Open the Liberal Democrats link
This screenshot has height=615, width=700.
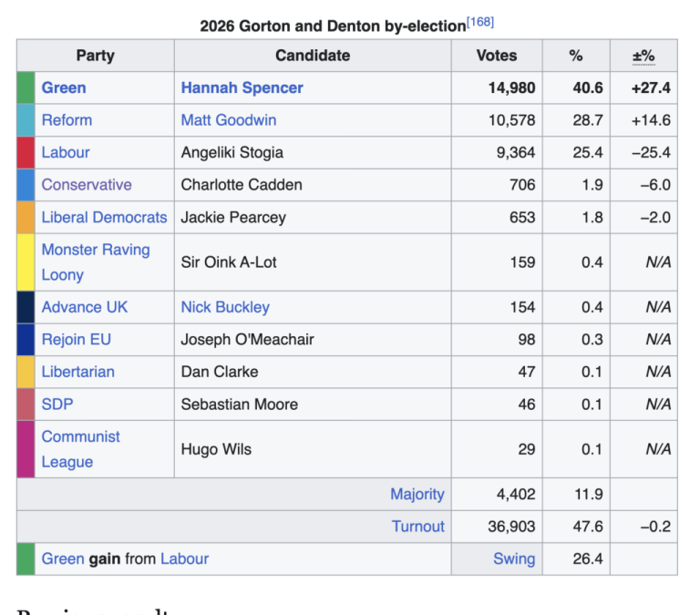tap(104, 217)
